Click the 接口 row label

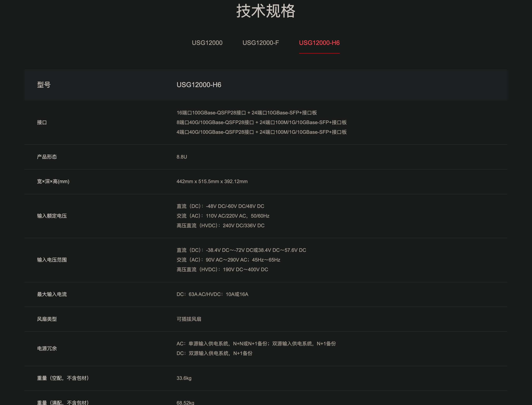42,123
